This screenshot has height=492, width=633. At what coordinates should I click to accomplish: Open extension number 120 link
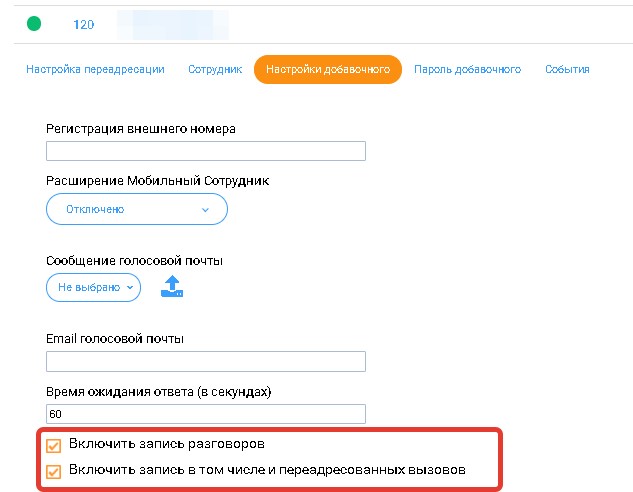84,24
